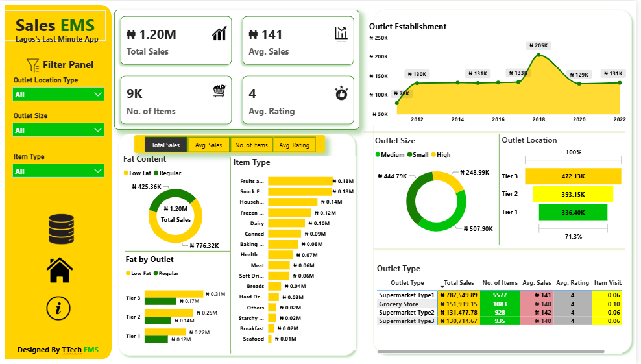The width and height of the screenshot is (641, 364).
Task: Open the info icon in sidebar
Action: coord(58,308)
